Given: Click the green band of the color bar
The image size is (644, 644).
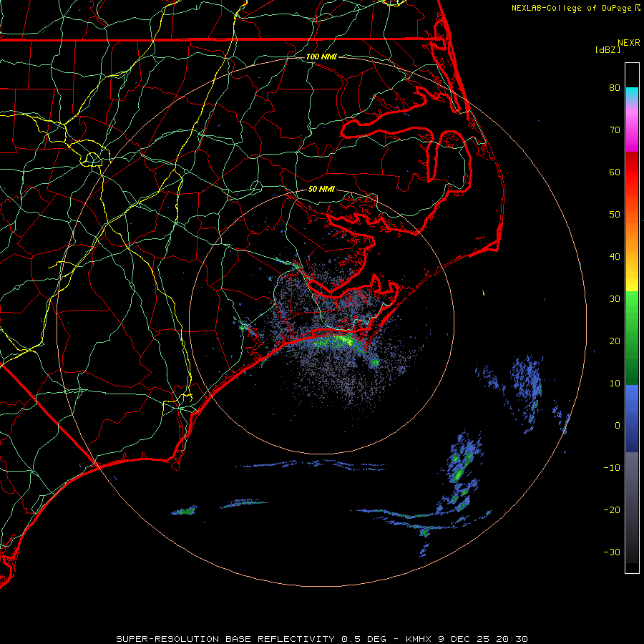Looking at the screenshot, I should 632,338.
